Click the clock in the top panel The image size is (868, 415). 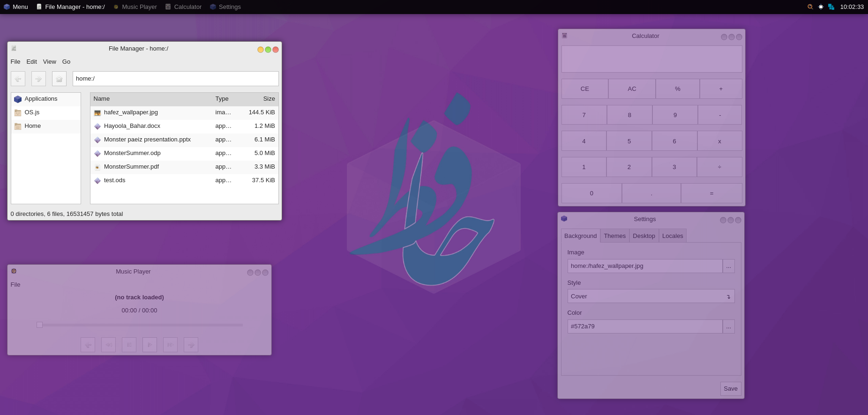pyautogui.click(x=852, y=7)
